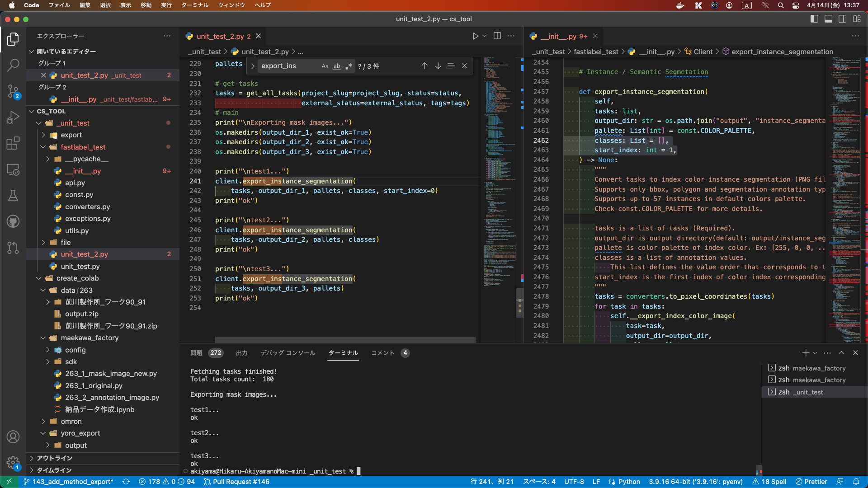Switch to the 問題 panel tab

pos(196,353)
